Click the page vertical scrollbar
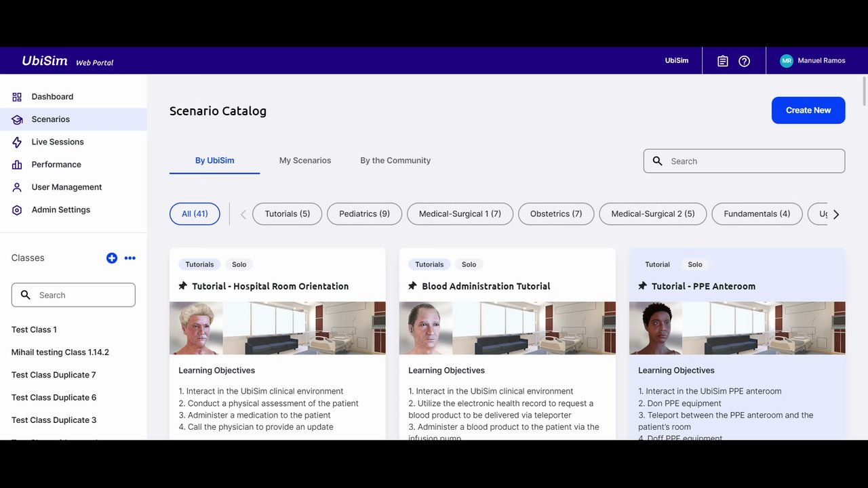The width and height of the screenshot is (868, 488). [864, 91]
